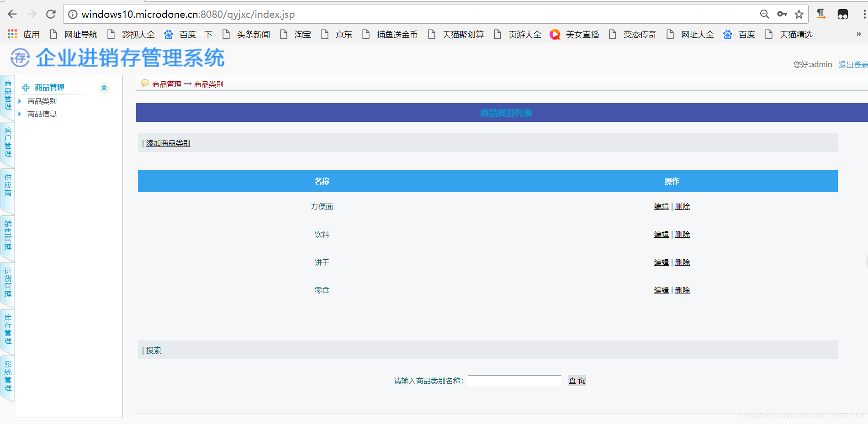Delete the 饮料 category
This screenshot has width=868, height=424.
(683, 235)
